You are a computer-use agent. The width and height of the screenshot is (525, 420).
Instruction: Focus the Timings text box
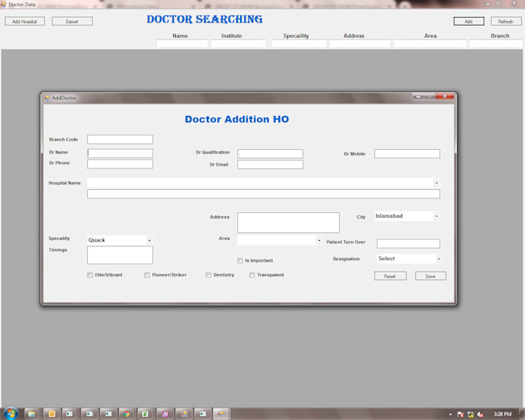tap(120, 256)
